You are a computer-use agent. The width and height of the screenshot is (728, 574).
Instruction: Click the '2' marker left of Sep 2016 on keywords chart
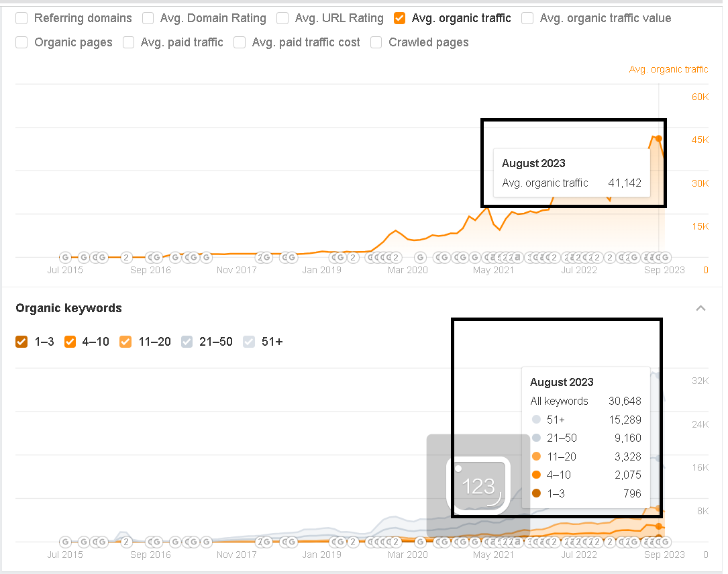(x=125, y=542)
